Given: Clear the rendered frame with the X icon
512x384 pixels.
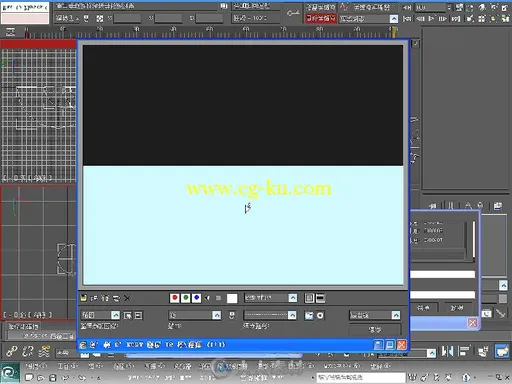Looking at the screenshot, I should tap(127, 298).
